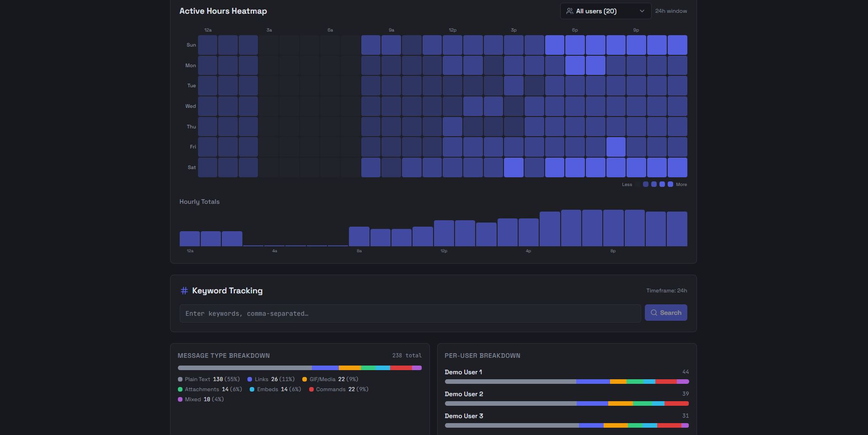
Task: Click the first hourly totals bar at 12a
Action: 190,239
